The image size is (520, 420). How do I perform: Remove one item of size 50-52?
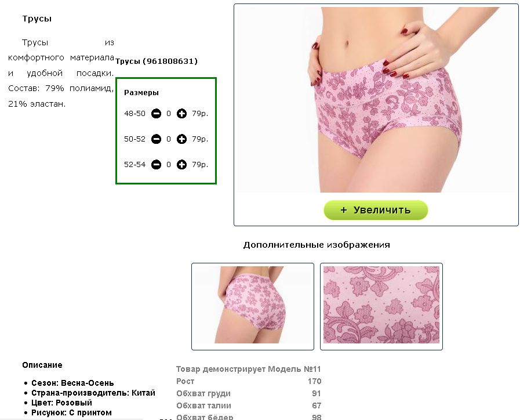156,139
